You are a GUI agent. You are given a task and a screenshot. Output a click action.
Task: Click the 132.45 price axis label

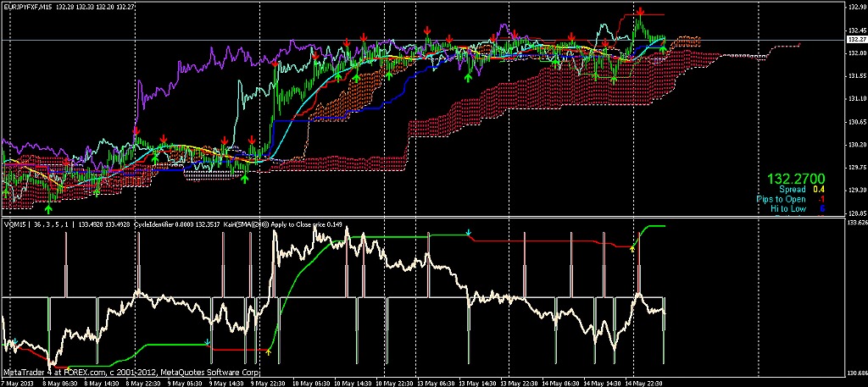click(x=856, y=30)
